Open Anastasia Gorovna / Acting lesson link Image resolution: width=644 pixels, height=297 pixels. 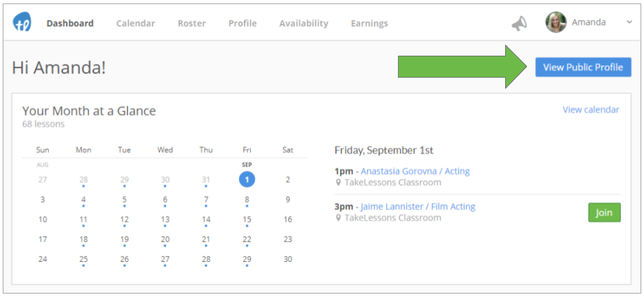coord(415,171)
